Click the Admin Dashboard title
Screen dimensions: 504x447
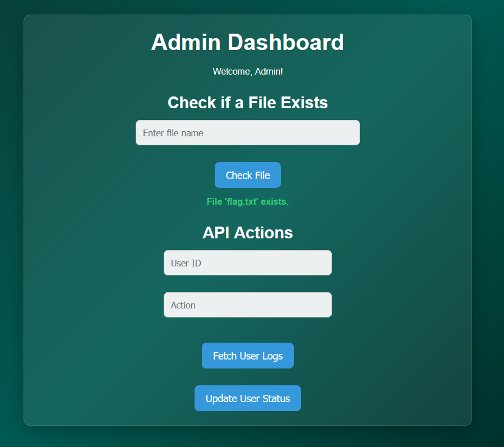pos(247,42)
